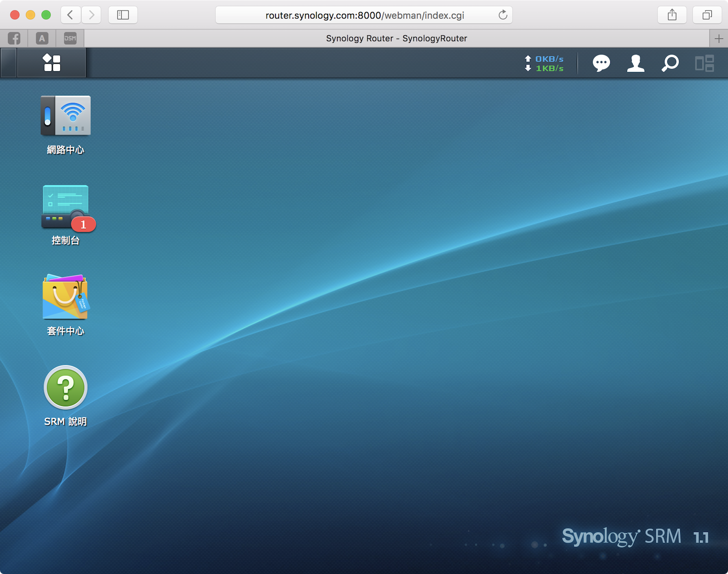Select the Synology Router - SynologyRouter tab

[x=396, y=38]
